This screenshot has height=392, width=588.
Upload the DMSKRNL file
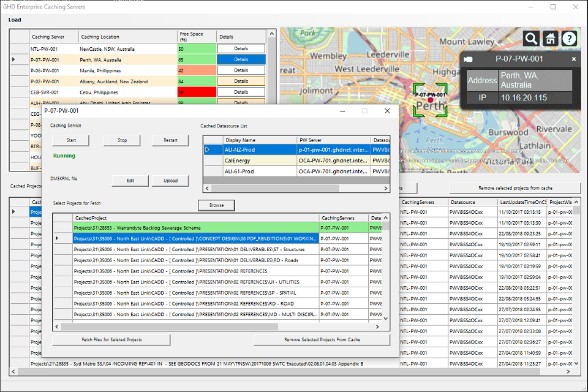[x=171, y=181]
